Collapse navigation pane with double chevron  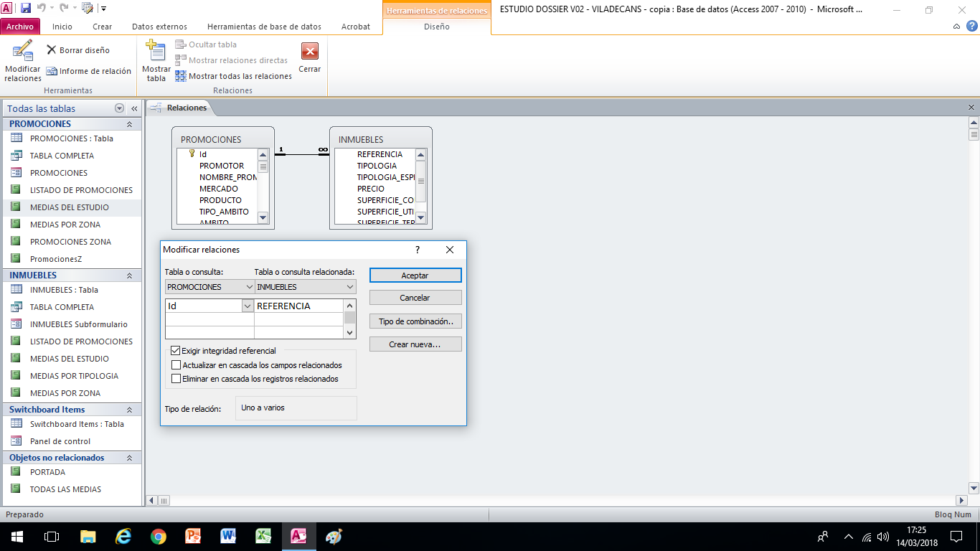[134, 108]
